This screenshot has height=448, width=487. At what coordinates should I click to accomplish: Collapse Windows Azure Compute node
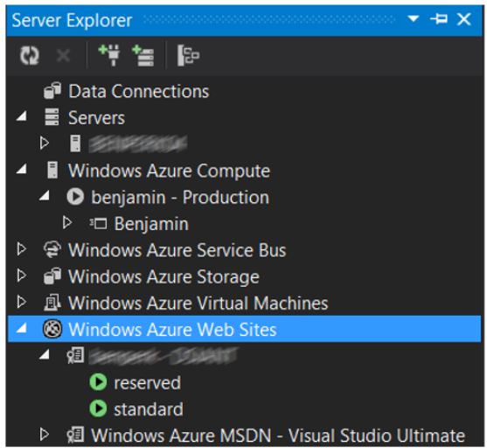click(22, 170)
